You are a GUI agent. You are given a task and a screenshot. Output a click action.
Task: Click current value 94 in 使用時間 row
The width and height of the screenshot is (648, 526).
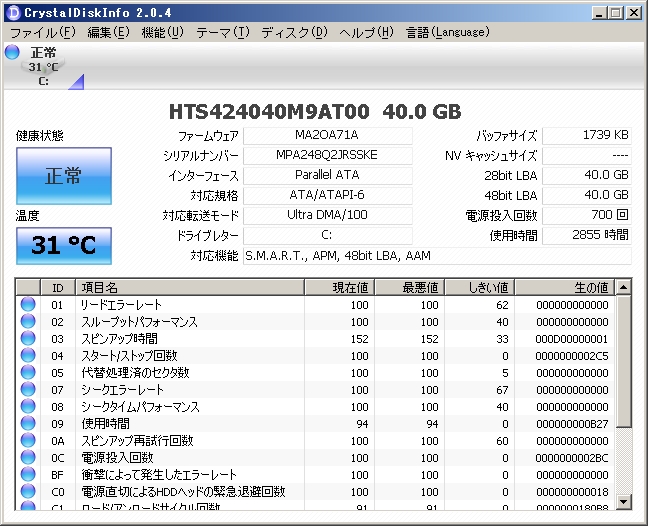coord(362,424)
